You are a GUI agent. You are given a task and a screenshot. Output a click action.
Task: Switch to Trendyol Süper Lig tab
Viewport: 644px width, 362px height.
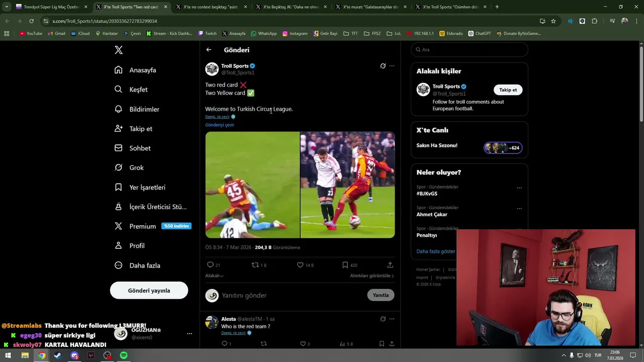[52, 7]
